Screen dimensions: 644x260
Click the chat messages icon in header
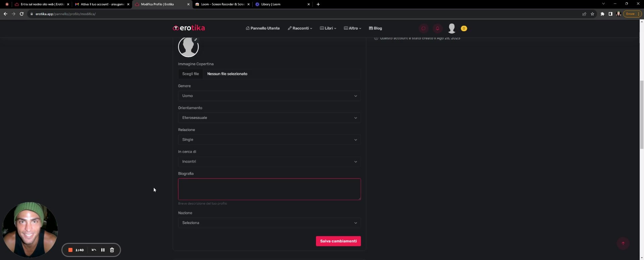[423, 29]
